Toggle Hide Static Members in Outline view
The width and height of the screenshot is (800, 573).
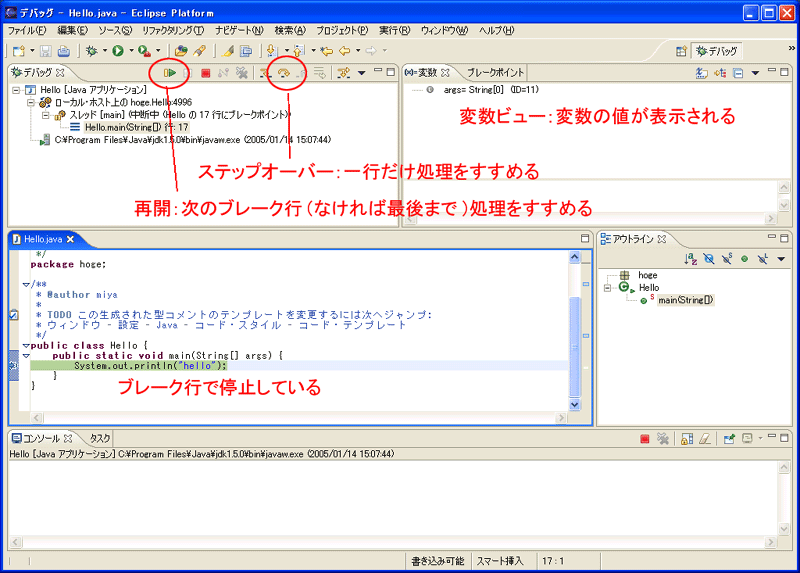pyautogui.click(x=727, y=259)
